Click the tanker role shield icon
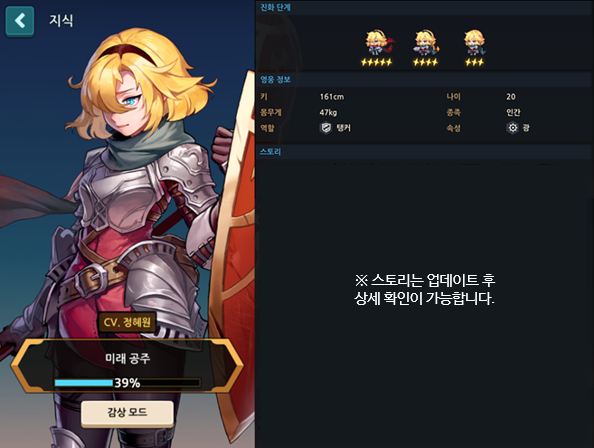Image resolution: width=594 pixels, height=448 pixels. tap(325, 128)
